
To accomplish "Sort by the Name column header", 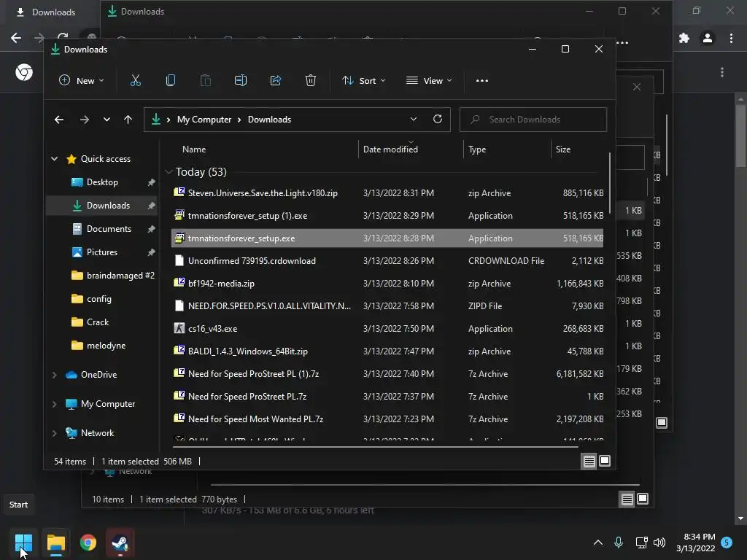I will tap(194, 149).
